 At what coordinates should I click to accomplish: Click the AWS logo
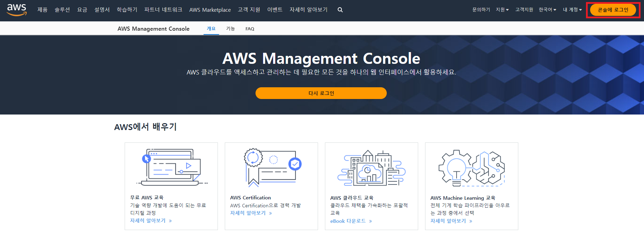point(17,10)
